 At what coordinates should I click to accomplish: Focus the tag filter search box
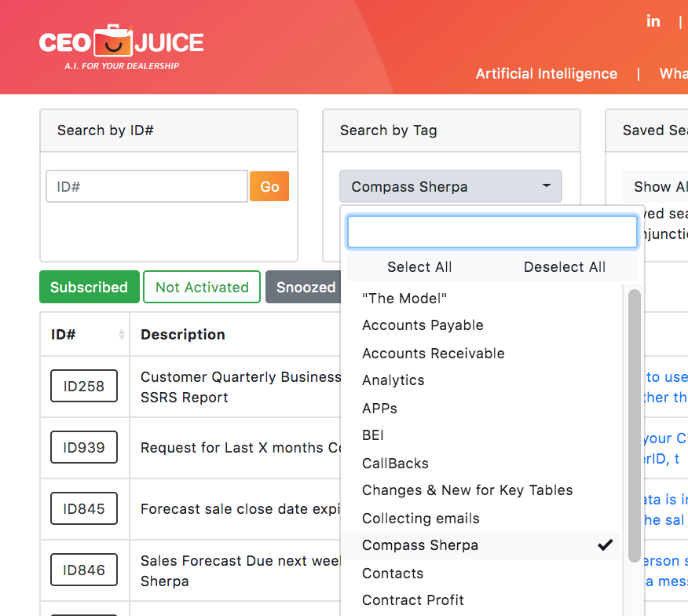[x=492, y=232]
